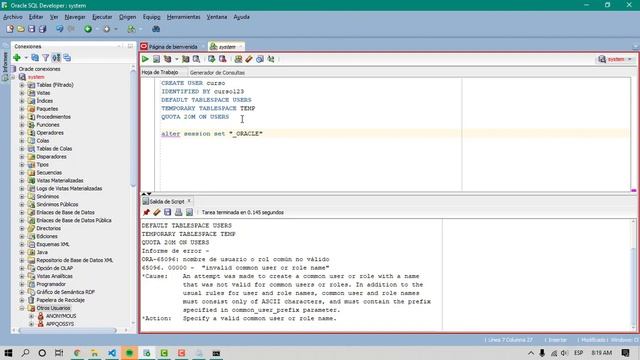Select the Disparadores tree item
Screen dimensions: 640x360
(51, 157)
